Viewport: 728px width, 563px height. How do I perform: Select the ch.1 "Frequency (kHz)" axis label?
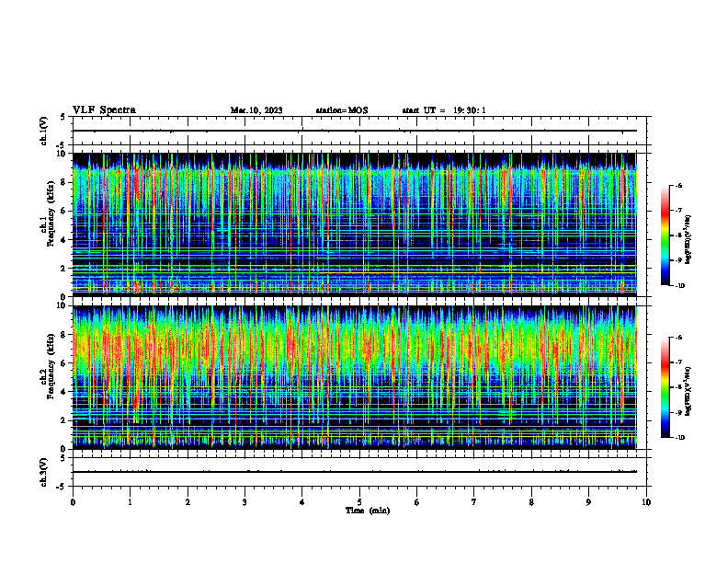coord(51,213)
